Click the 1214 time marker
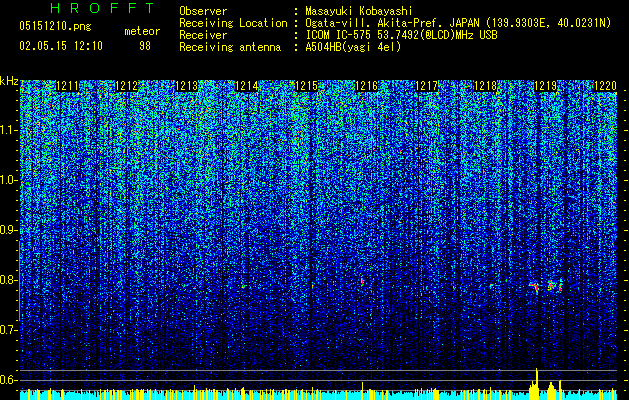This screenshot has height=400, width=629. (x=246, y=86)
